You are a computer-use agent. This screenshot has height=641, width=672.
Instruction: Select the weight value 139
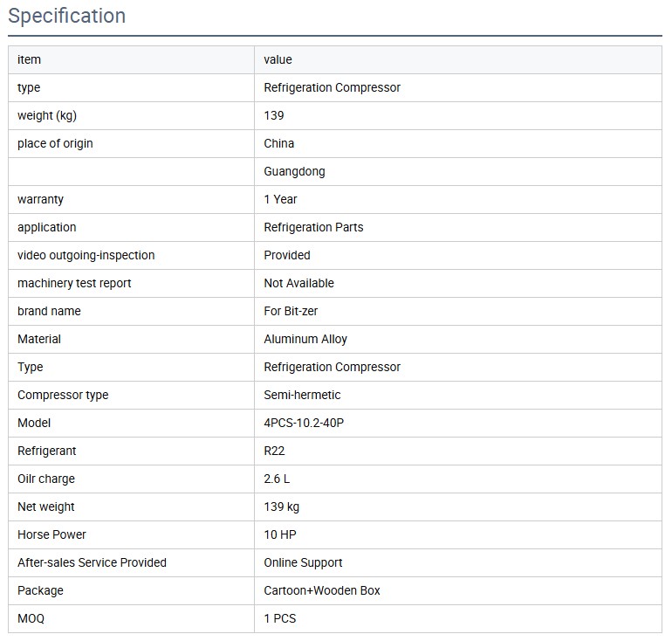[x=274, y=115]
